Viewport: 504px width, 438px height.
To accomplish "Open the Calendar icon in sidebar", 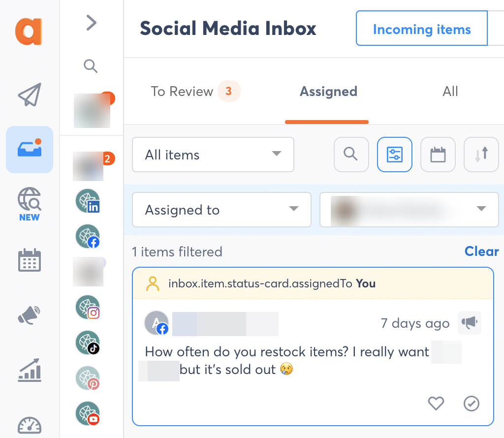I will click(x=29, y=260).
